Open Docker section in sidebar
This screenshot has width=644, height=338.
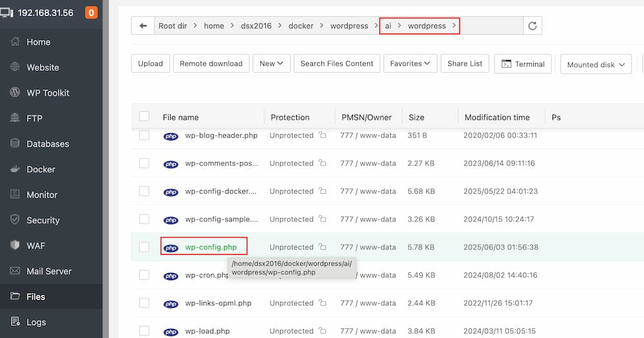point(41,169)
